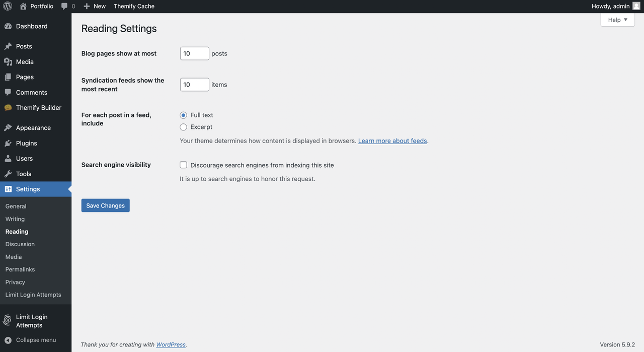The image size is (644, 352).
Task: Click the Posts pushpin icon
Action: (x=8, y=46)
